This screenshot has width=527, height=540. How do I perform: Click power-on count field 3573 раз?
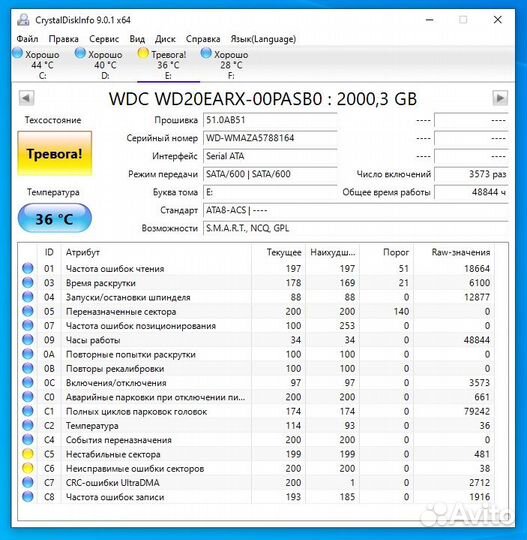(471, 174)
